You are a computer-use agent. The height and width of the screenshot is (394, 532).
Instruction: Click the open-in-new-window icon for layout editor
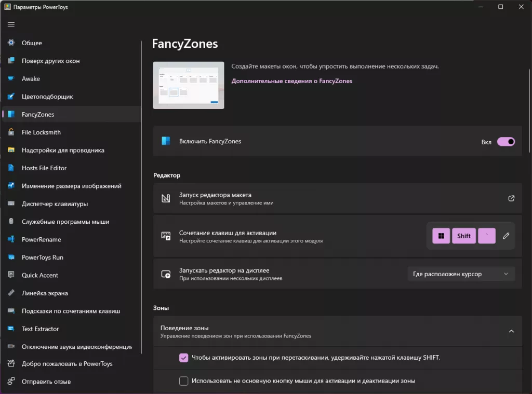(511, 198)
